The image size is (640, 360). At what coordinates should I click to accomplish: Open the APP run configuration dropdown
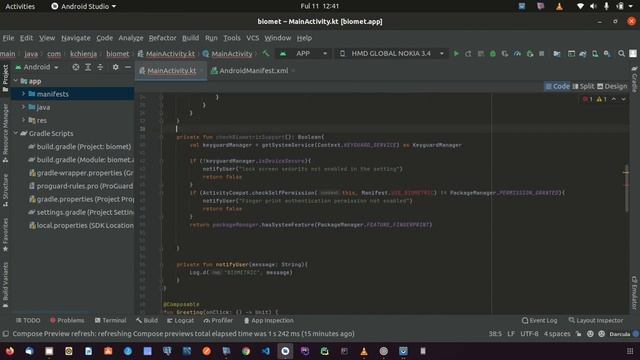point(304,53)
